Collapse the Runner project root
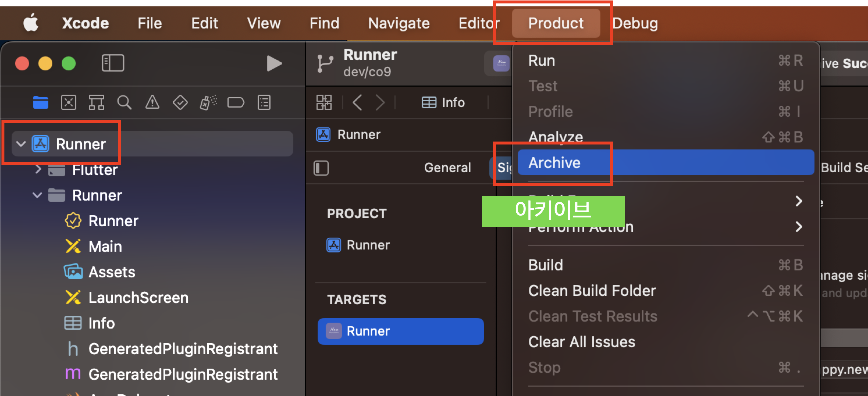868x396 pixels. point(21,144)
